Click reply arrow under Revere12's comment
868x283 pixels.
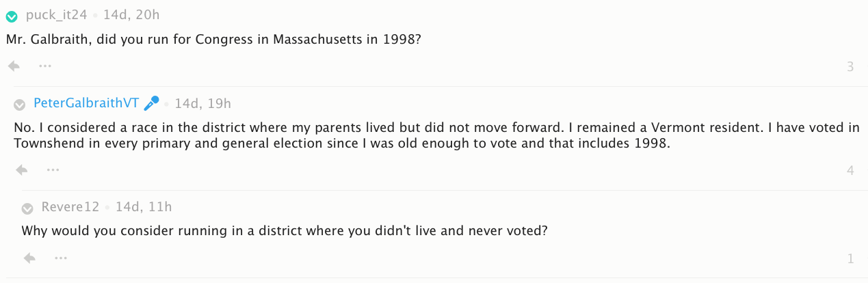[x=29, y=258]
